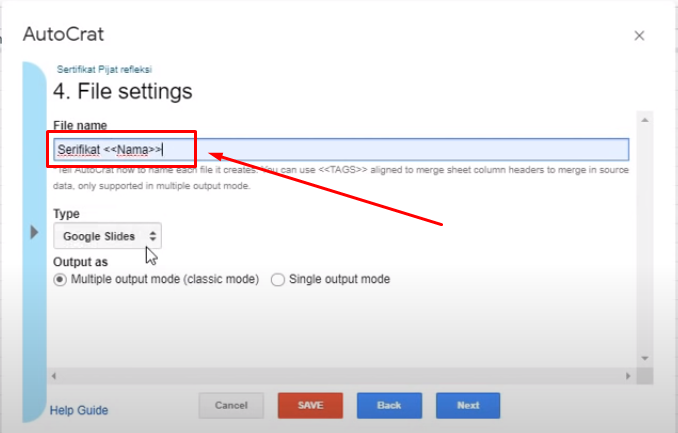
Task: Click the 4. File settings heading
Action: [123, 91]
